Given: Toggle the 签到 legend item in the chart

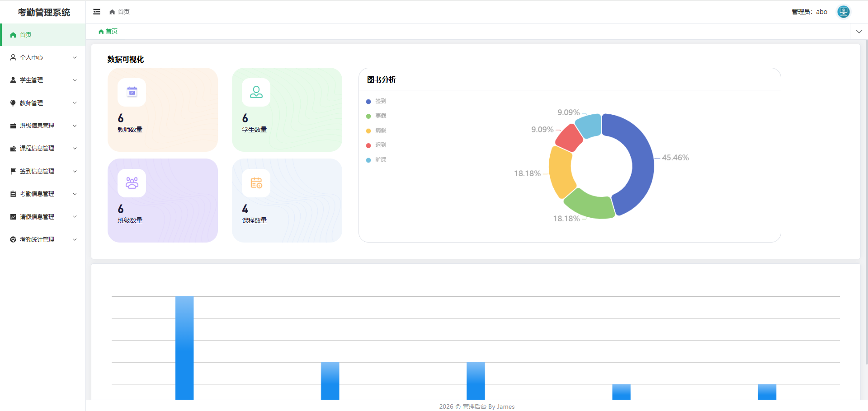Looking at the screenshot, I should pyautogui.click(x=376, y=101).
